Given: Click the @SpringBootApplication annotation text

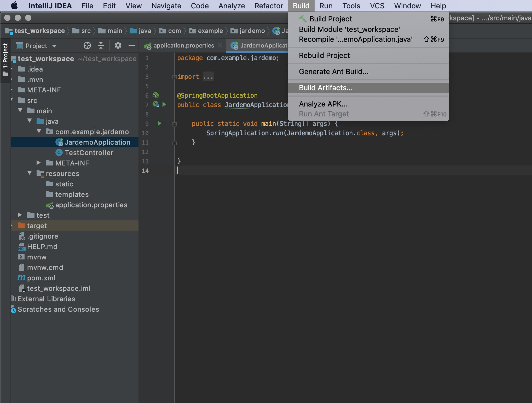Looking at the screenshot, I should point(217,96).
